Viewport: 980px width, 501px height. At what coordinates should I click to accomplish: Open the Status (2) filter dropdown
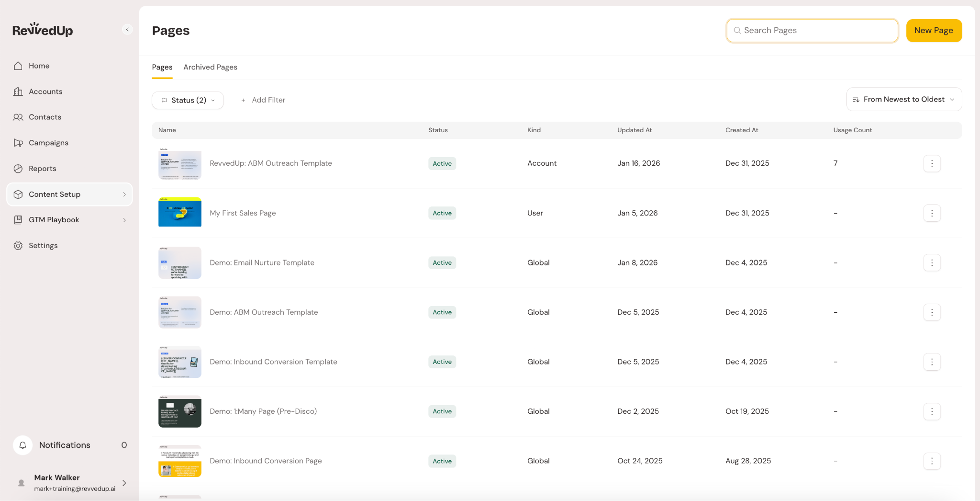point(188,100)
